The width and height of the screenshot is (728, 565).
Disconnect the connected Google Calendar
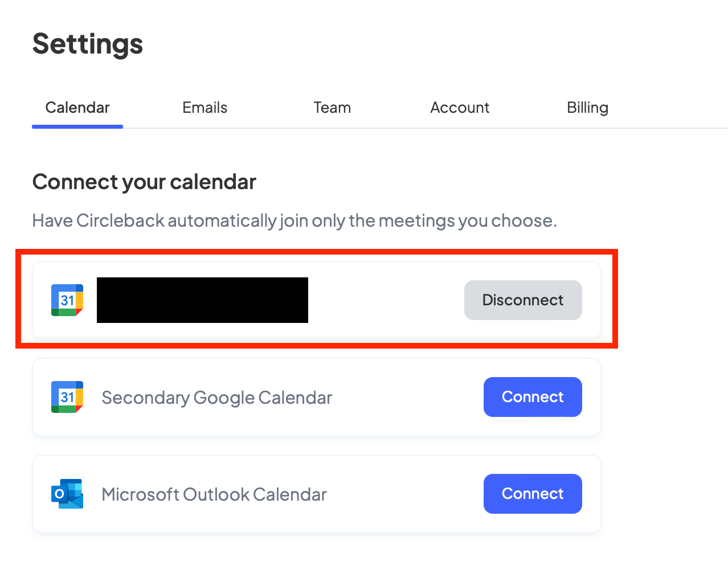pyautogui.click(x=523, y=300)
